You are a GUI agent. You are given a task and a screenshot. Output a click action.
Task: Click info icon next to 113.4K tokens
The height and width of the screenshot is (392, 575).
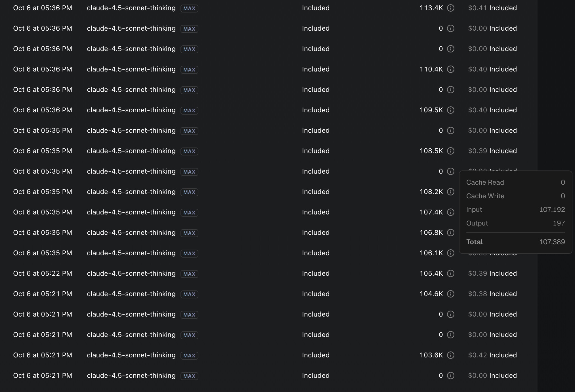pyautogui.click(x=451, y=8)
